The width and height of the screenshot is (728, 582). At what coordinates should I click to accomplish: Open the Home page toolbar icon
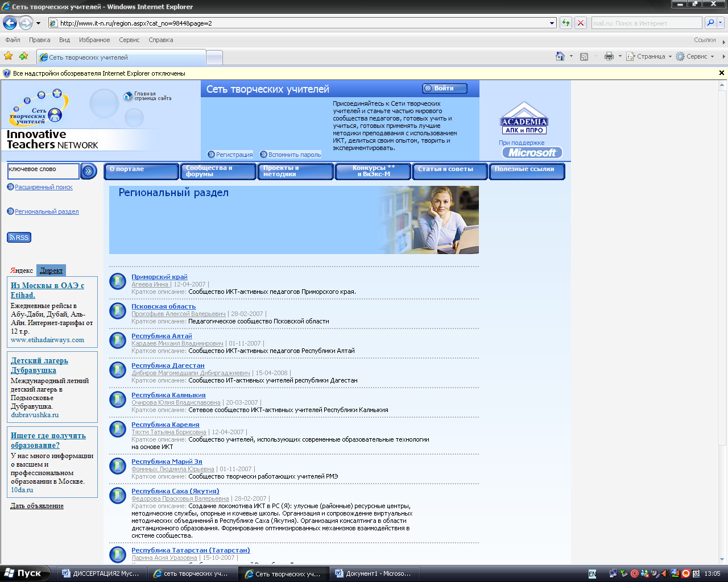[560, 56]
